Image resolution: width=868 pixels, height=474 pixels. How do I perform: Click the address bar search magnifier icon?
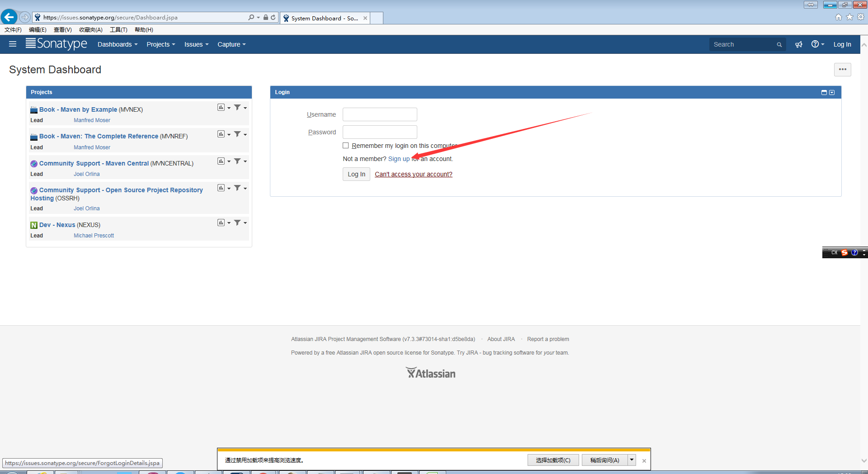point(251,17)
